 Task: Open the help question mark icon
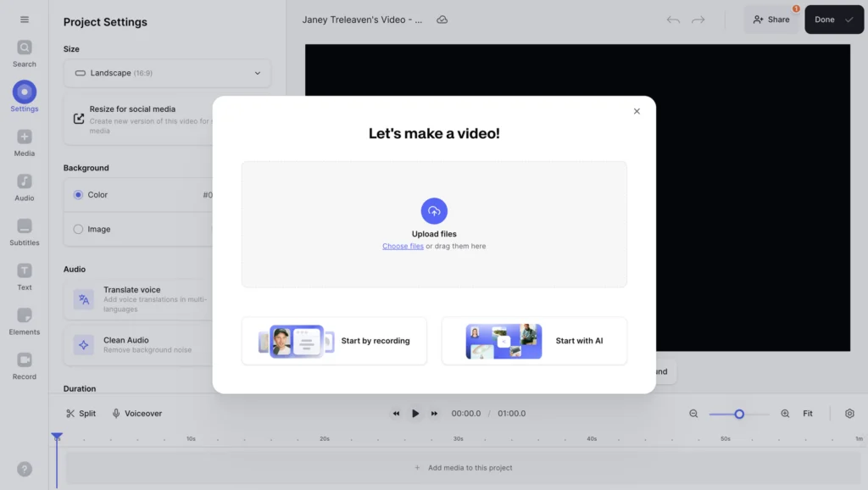point(25,469)
